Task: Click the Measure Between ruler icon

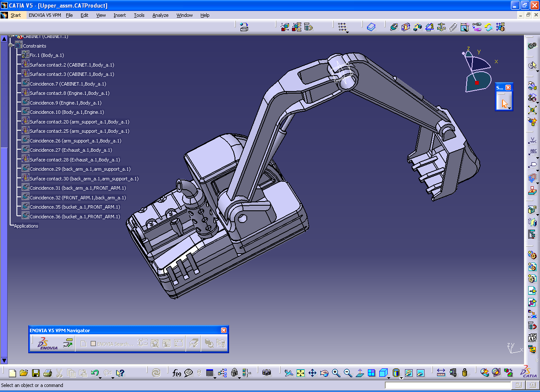Action: coord(441,373)
